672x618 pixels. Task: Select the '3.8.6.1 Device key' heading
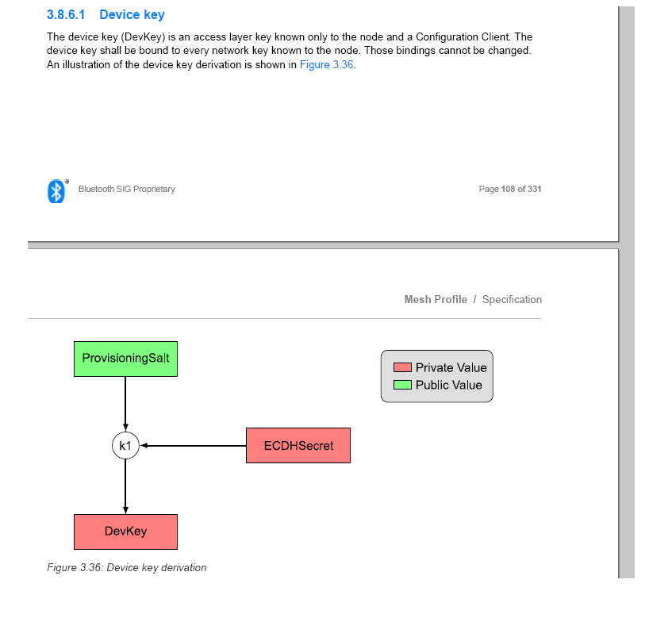106,14
